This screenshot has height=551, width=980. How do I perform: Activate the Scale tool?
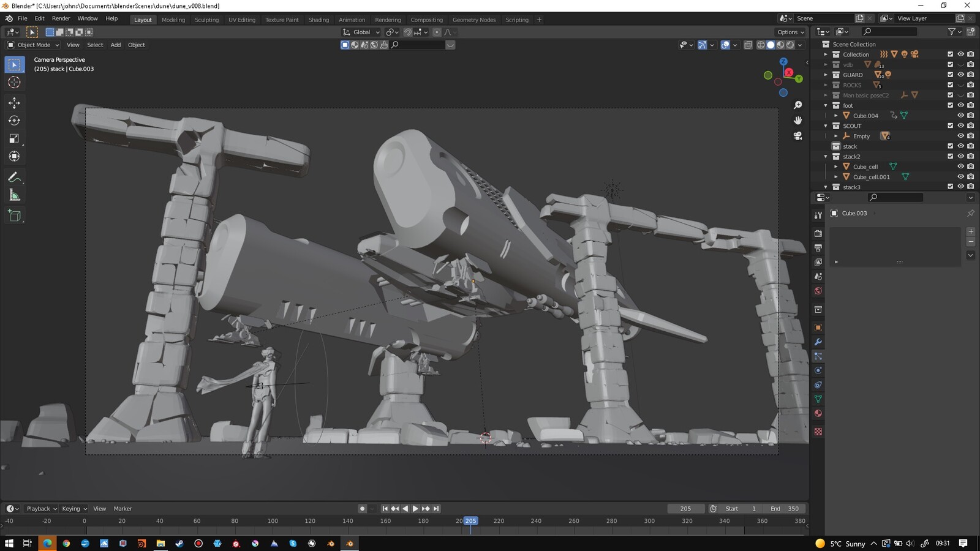pyautogui.click(x=14, y=138)
